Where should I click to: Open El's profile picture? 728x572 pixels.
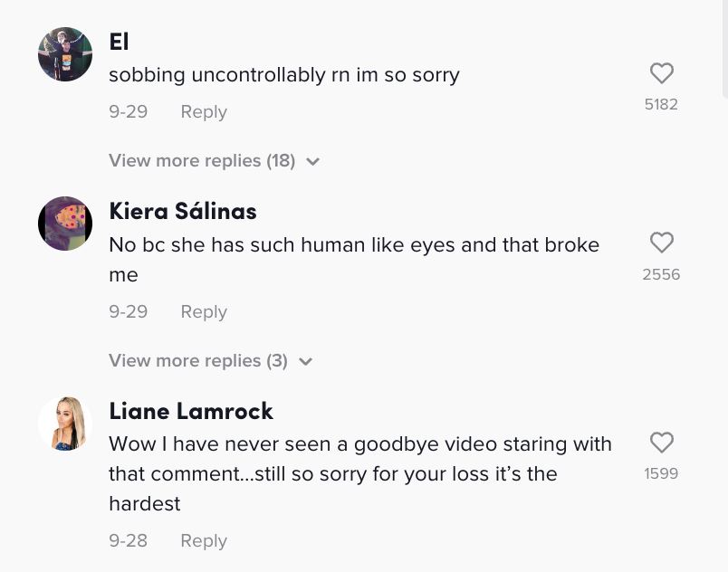65,54
